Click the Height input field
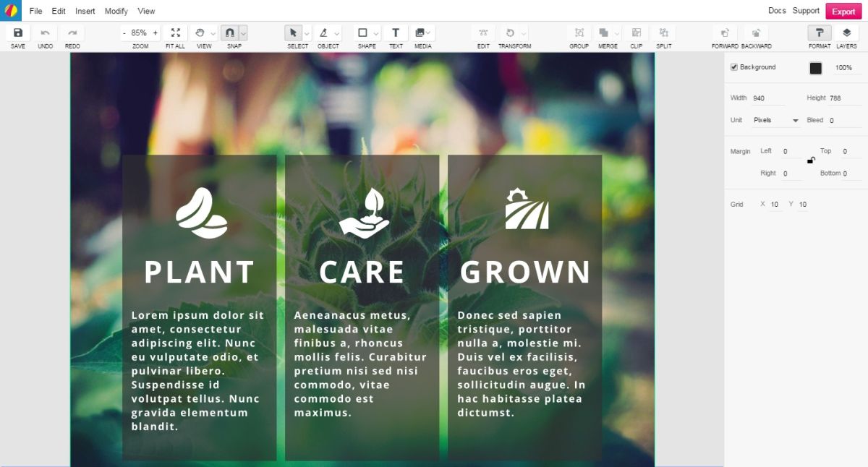 [x=844, y=98]
